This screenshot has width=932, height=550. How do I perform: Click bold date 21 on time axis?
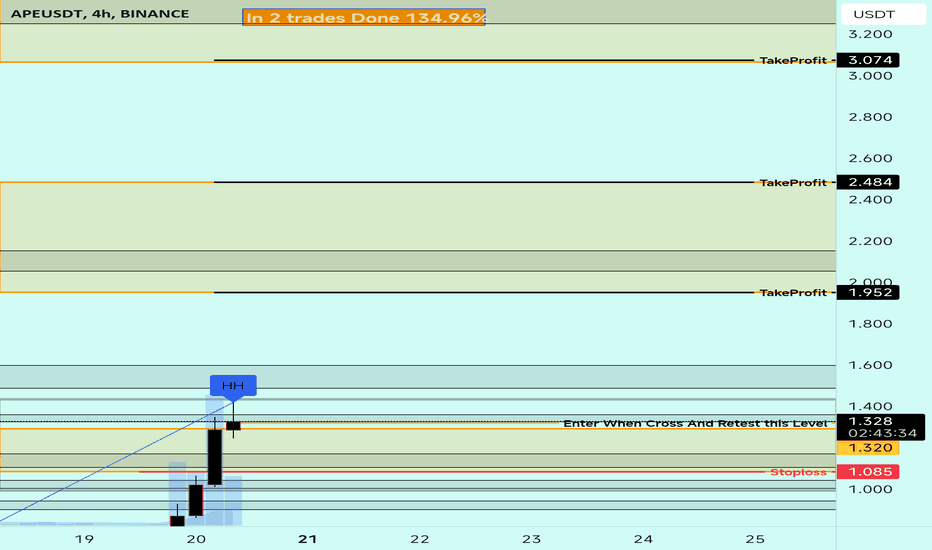coord(307,539)
